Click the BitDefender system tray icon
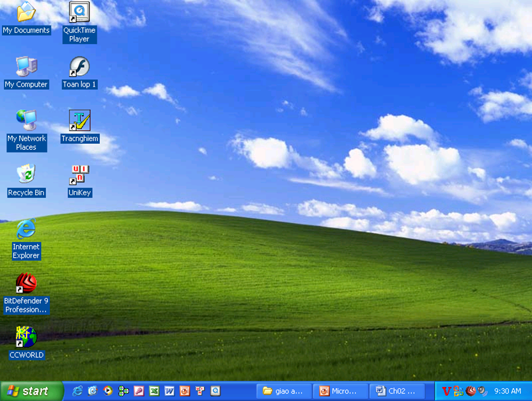Viewport: 532px width, 401px height. click(x=471, y=391)
